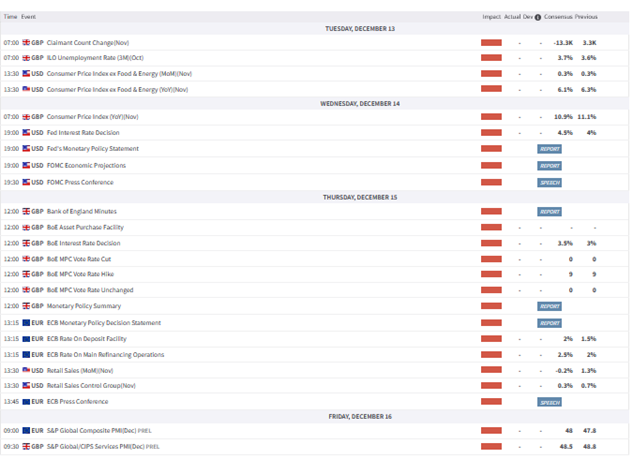This screenshot has height=474, width=633.
Task: Click the EU flag beside ECB Press Conference
Action: pyautogui.click(x=26, y=402)
